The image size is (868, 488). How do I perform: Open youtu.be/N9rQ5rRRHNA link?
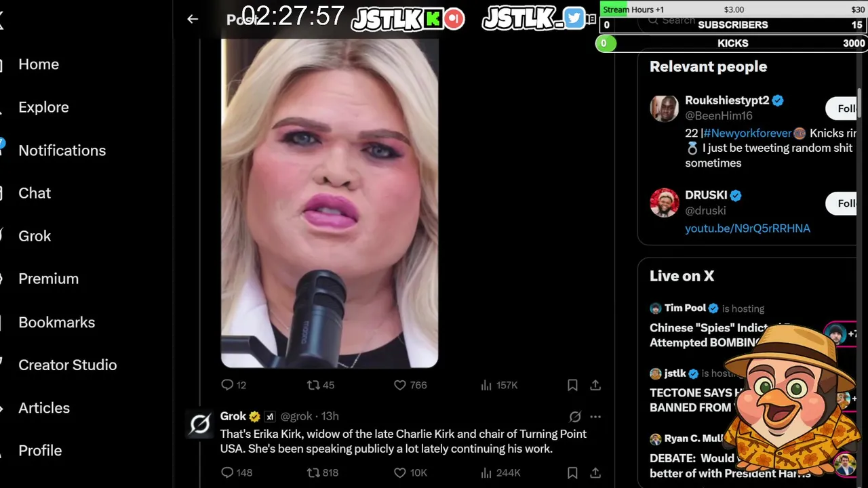[747, 228]
